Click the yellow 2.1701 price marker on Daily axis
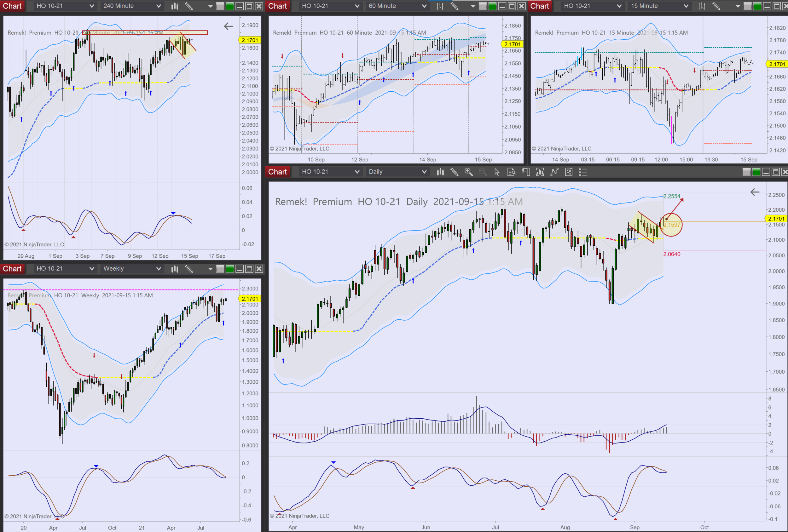Screen dimensions: 788x532 click(776, 219)
